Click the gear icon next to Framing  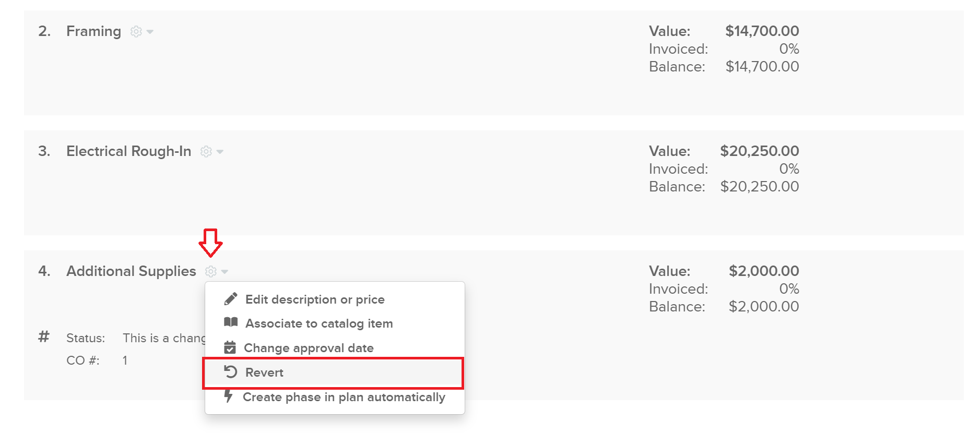tap(135, 31)
